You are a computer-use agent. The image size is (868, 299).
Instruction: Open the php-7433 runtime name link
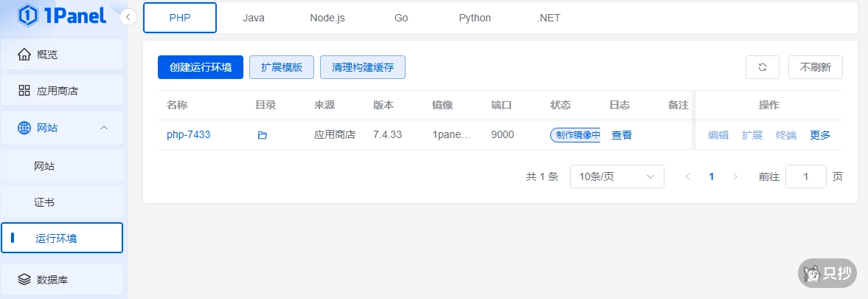coord(188,134)
